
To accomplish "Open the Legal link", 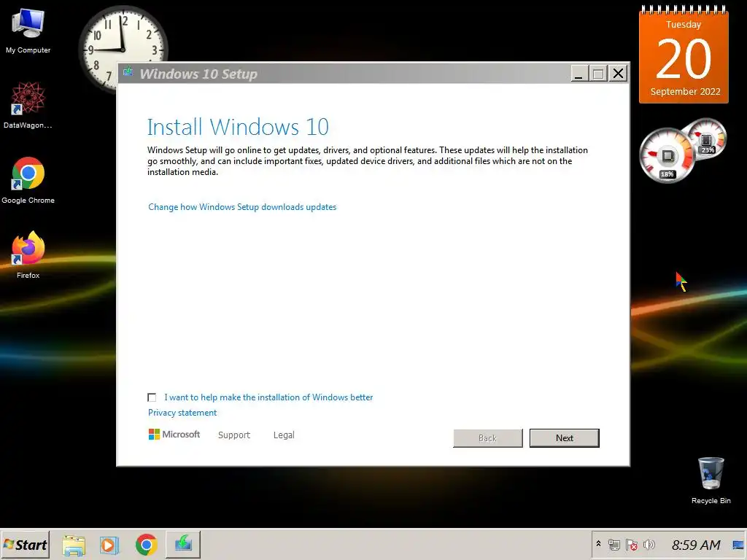I will 284,435.
